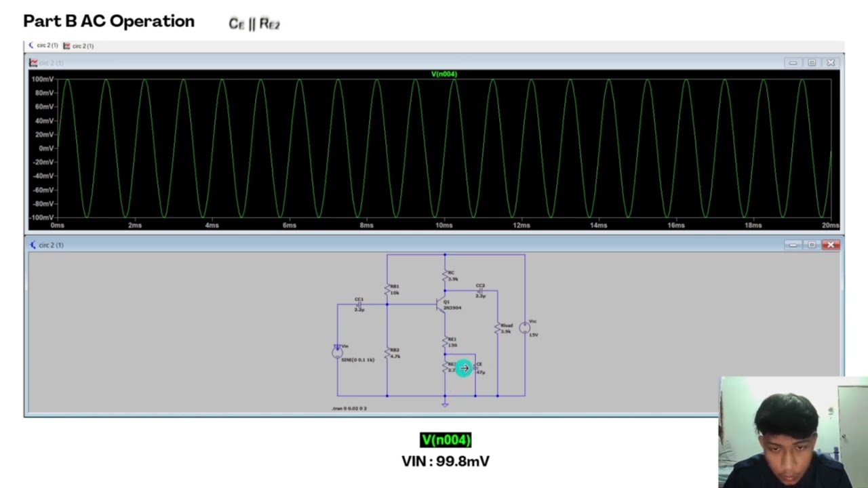Click the -100mV label on the vertical axis
The height and width of the screenshot is (488, 868).
point(41,218)
